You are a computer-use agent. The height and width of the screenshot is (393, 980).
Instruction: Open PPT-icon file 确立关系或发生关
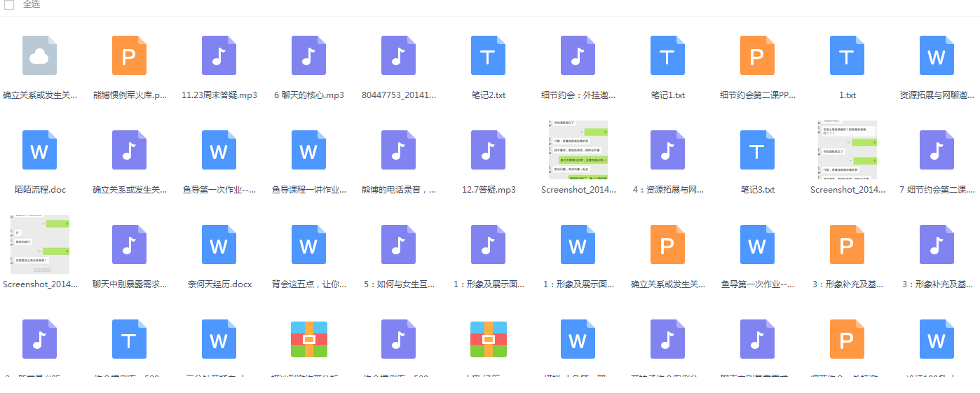click(667, 244)
